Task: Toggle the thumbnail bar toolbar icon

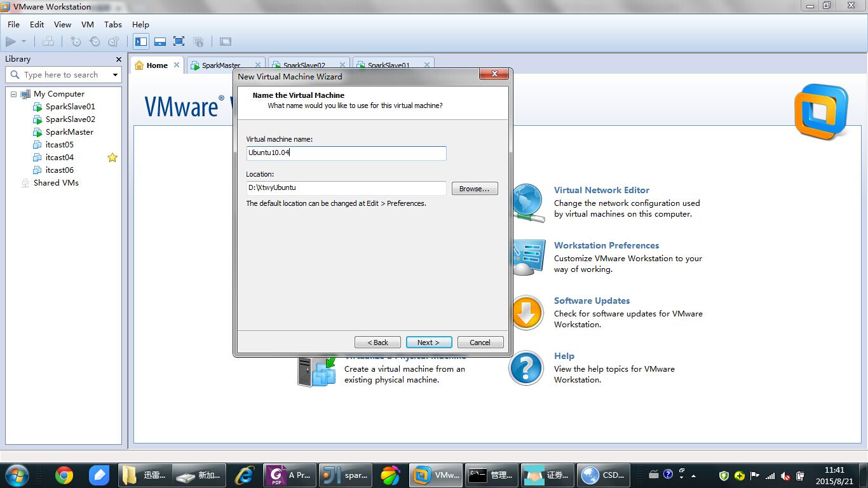Action: 160,41
